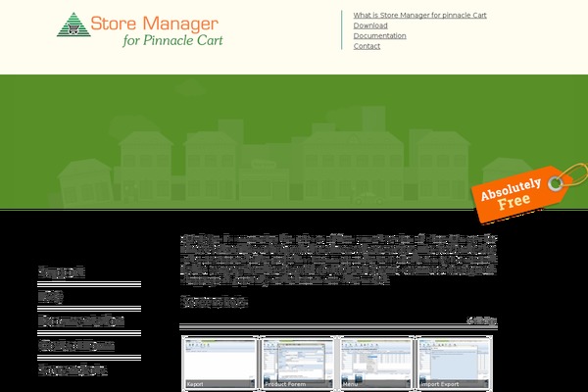Open the Contact link in header navigation
The image size is (588, 392).
point(367,46)
